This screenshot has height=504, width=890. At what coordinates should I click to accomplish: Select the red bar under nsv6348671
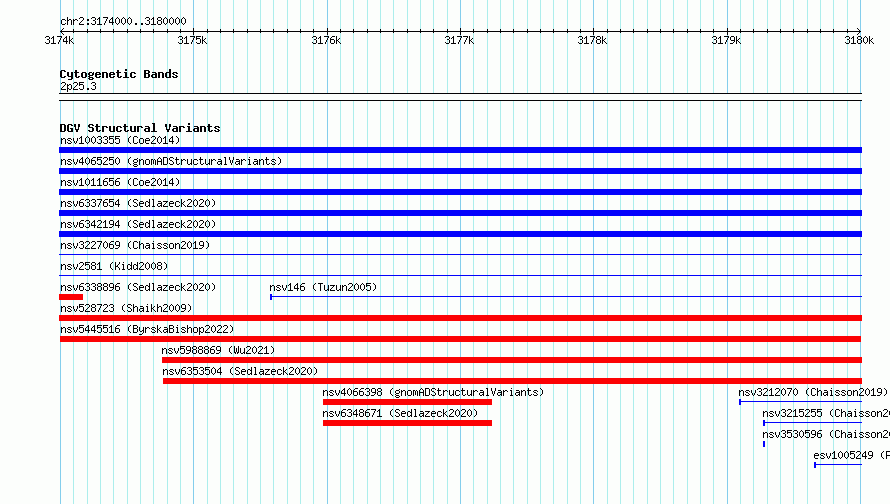[x=408, y=423]
